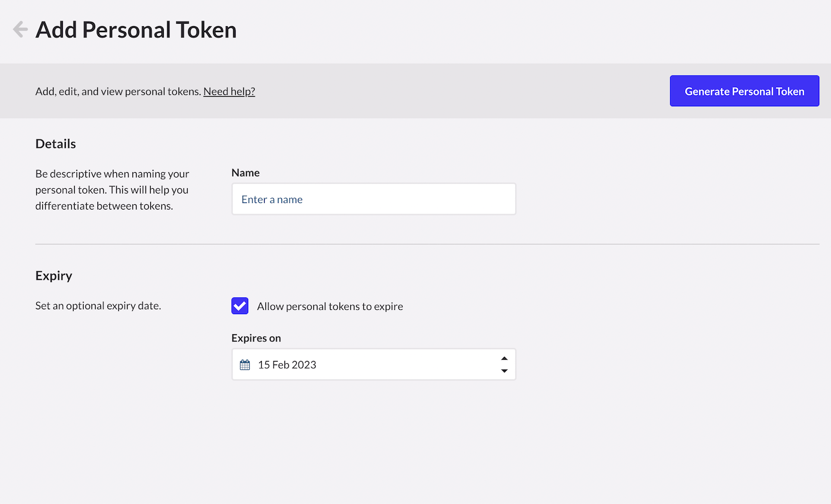
Task: Go back using the left arrow icon
Action: coord(20,29)
